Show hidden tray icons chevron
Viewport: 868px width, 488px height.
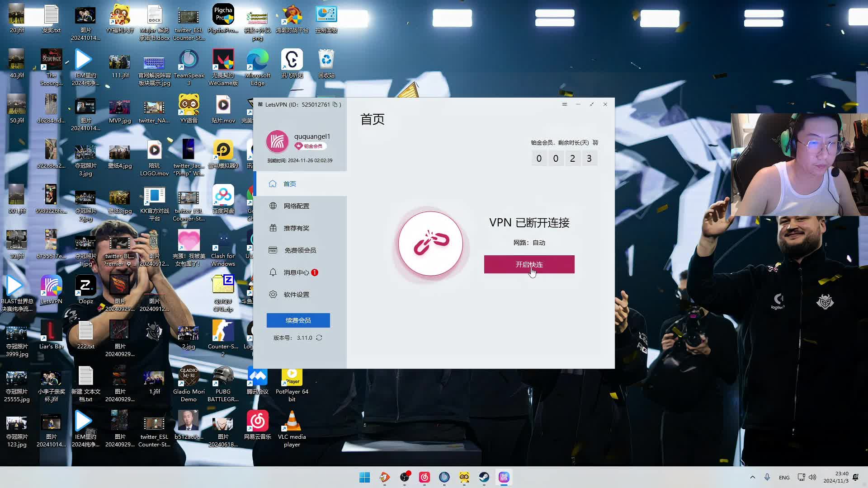(x=752, y=477)
